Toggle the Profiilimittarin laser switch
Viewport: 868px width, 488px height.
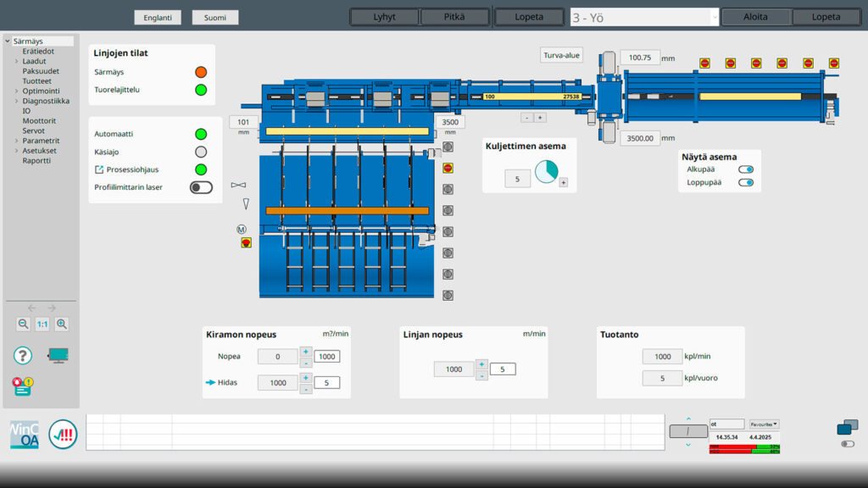(x=201, y=187)
